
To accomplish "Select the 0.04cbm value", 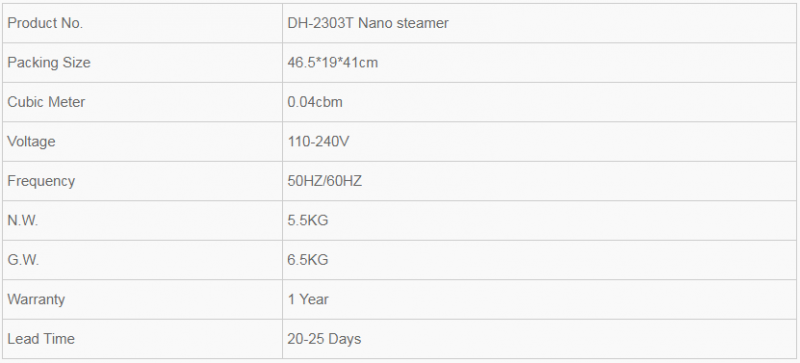I will 315,102.
